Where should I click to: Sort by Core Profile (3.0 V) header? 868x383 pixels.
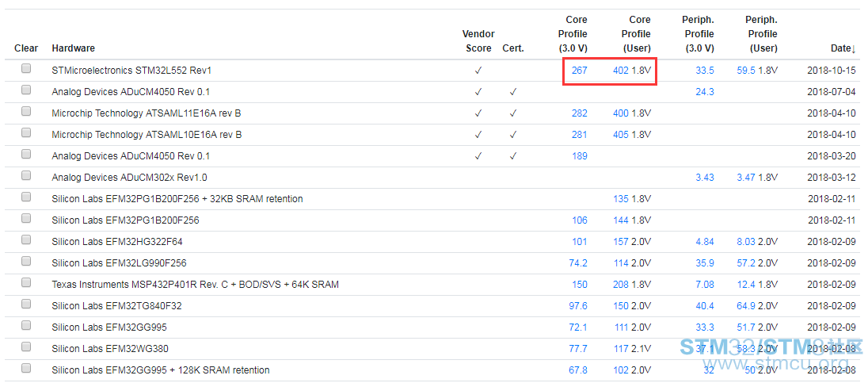[573, 34]
